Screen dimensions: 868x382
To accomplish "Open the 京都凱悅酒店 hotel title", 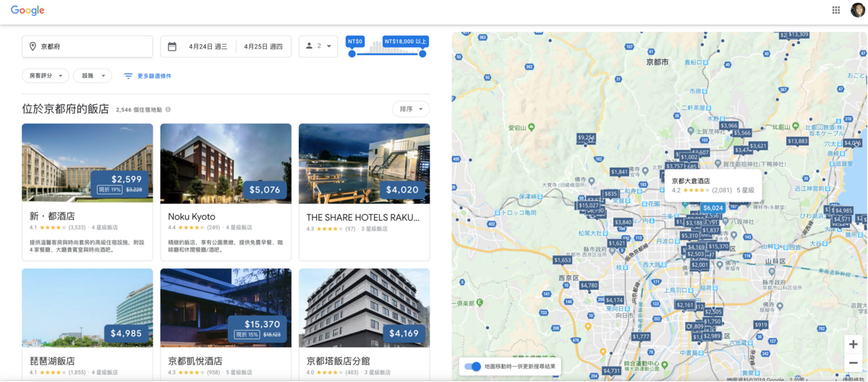I will click(x=195, y=361).
